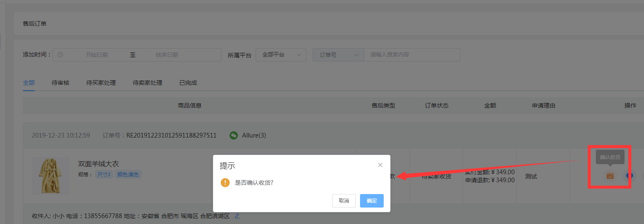Click the orange confirm receipt icon
Image resolution: width=644 pixels, height=224 pixels.
pyautogui.click(x=610, y=175)
